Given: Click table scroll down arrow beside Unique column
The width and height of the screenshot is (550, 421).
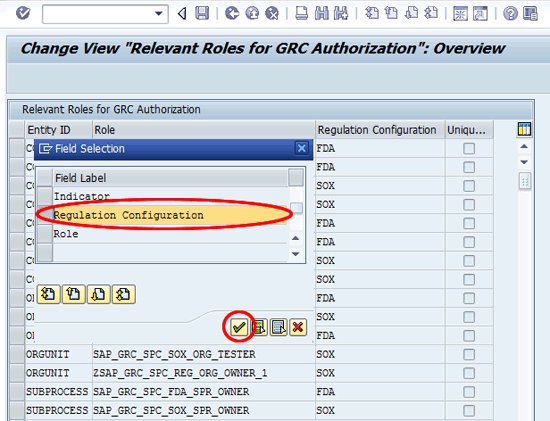Looking at the screenshot, I should tap(524, 162).
